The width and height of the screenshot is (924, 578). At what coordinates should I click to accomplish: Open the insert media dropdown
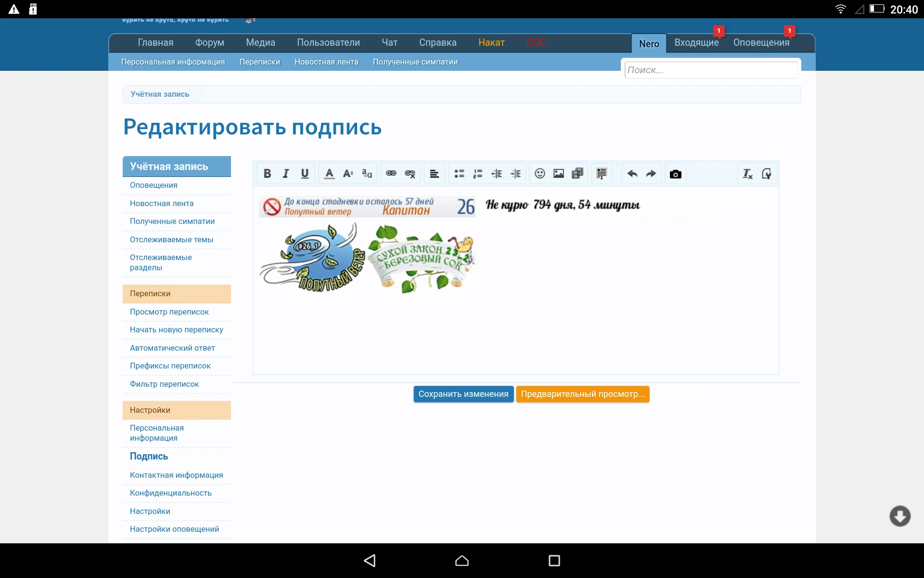(x=577, y=173)
